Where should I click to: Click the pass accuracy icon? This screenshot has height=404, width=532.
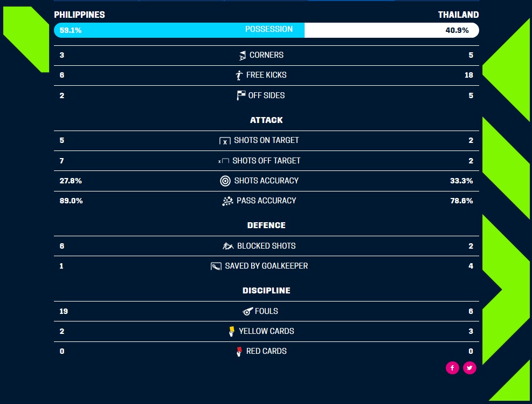(x=227, y=201)
